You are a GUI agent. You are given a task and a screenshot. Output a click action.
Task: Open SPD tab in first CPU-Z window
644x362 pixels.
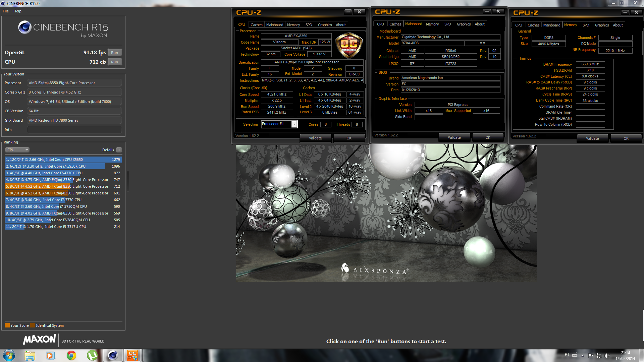[309, 25]
